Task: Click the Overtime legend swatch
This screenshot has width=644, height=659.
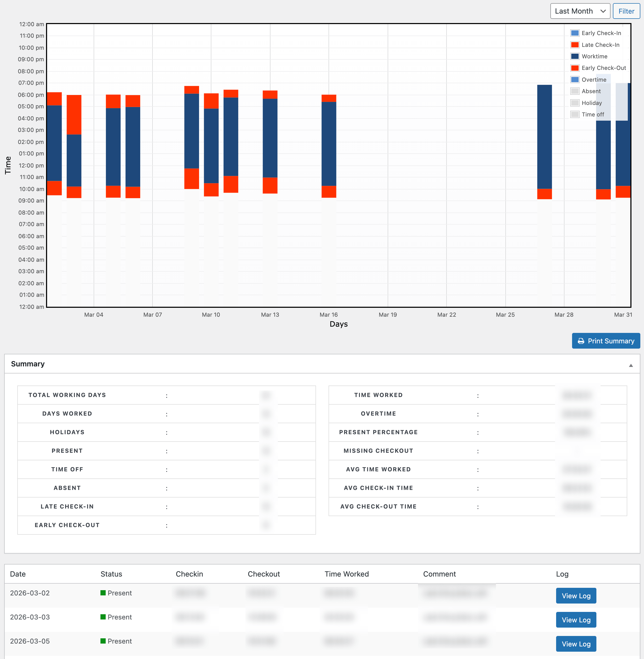Action: point(574,80)
